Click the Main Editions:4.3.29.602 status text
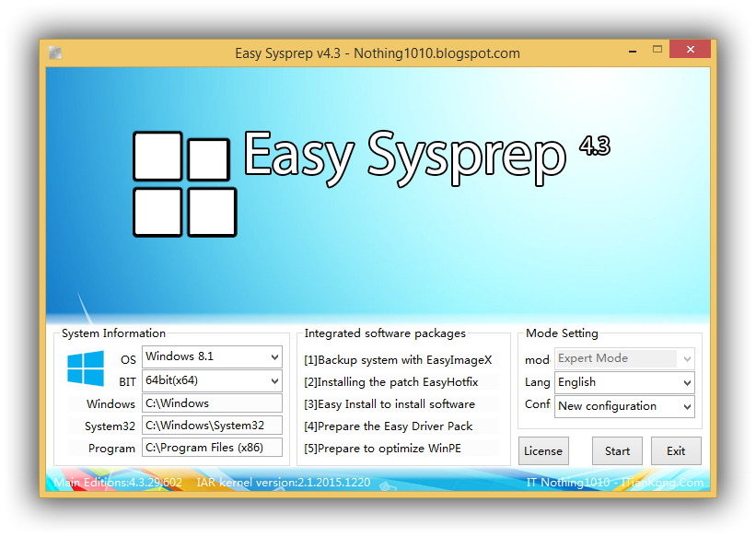The height and width of the screenshot is (537, 756). [x=118, y=483]
